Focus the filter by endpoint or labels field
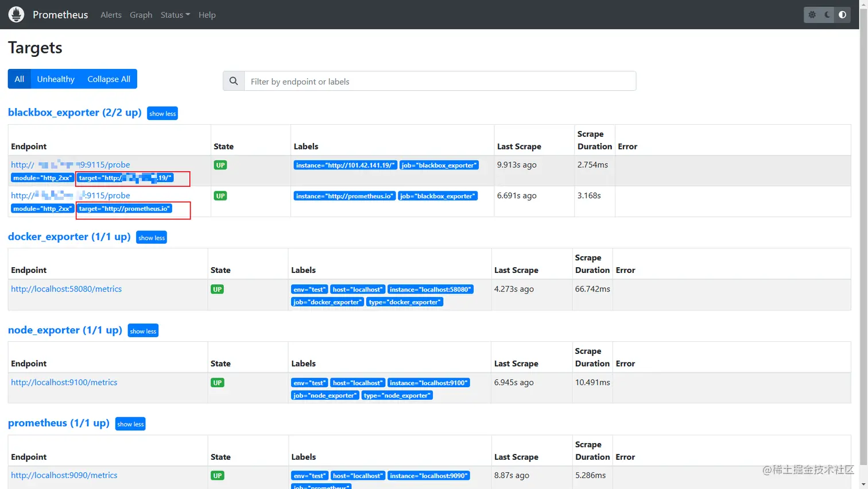Viewport: 868px width, 489px height. [x=440, y=81]
